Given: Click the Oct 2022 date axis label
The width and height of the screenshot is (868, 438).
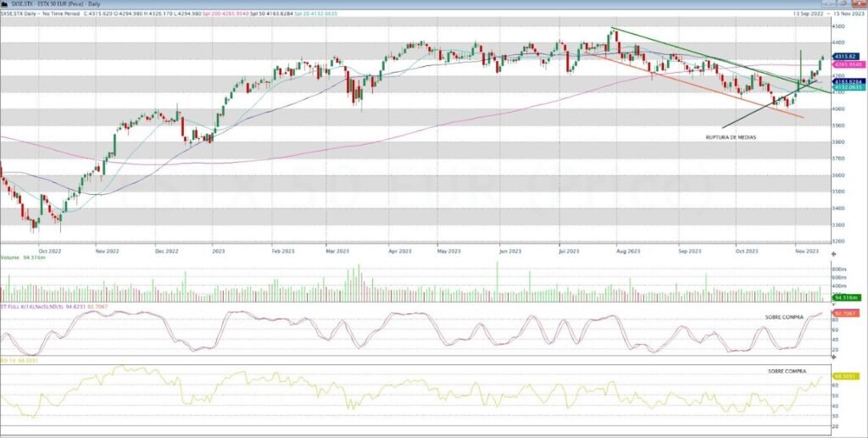Looking at the screenshot, I should point(49,251).
